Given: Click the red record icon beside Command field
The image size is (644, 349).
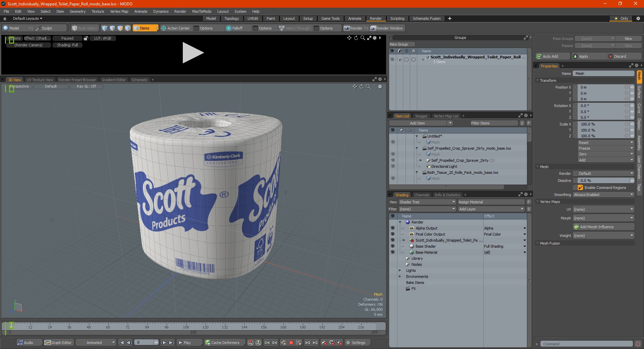Looking at the screenshot, I should coord(638,344).
